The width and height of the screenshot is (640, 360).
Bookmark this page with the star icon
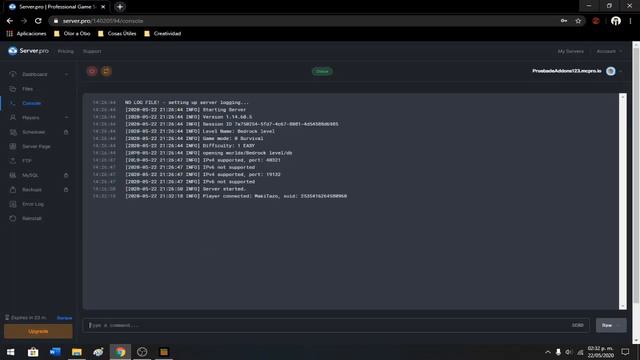point(578,21)
